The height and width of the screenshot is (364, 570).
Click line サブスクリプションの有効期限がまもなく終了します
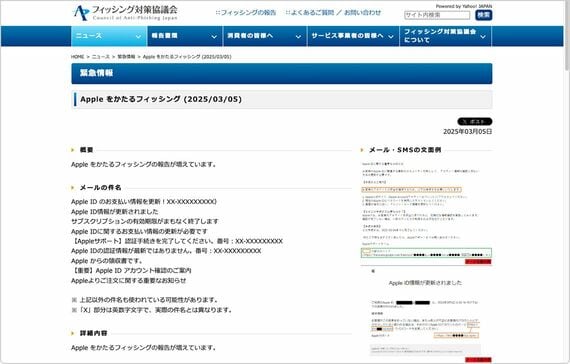(145, 221)
